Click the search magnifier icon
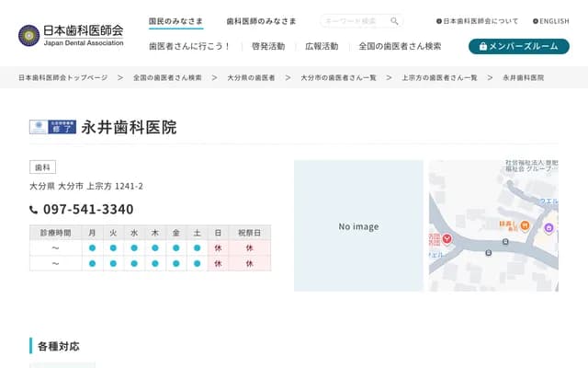The image size is (588, 368). coord(394,21)
